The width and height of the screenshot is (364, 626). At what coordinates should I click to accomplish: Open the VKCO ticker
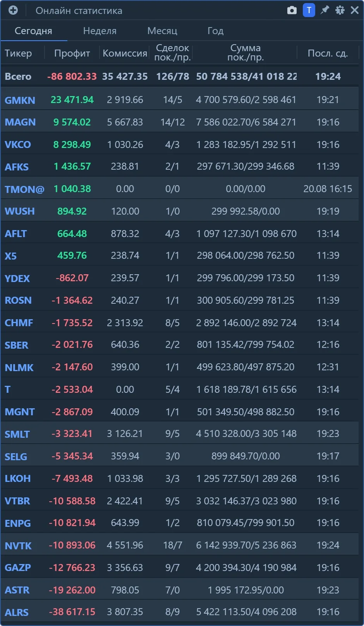[x=18, y=144]
